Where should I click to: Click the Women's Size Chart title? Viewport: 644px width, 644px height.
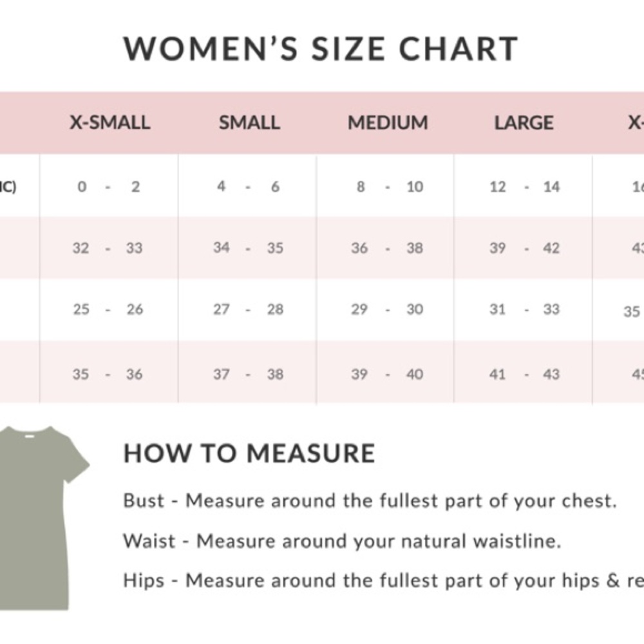321,49
